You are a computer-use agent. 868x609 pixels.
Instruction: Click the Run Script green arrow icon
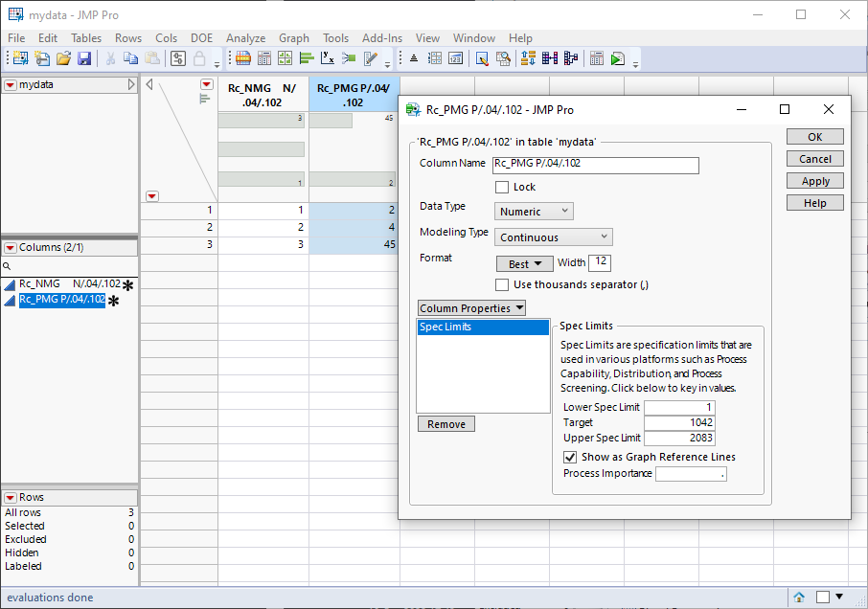click(618, 58)
